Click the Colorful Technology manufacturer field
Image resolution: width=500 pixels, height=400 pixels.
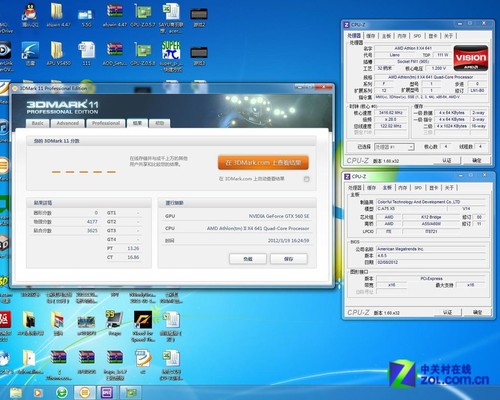[431, 202]
